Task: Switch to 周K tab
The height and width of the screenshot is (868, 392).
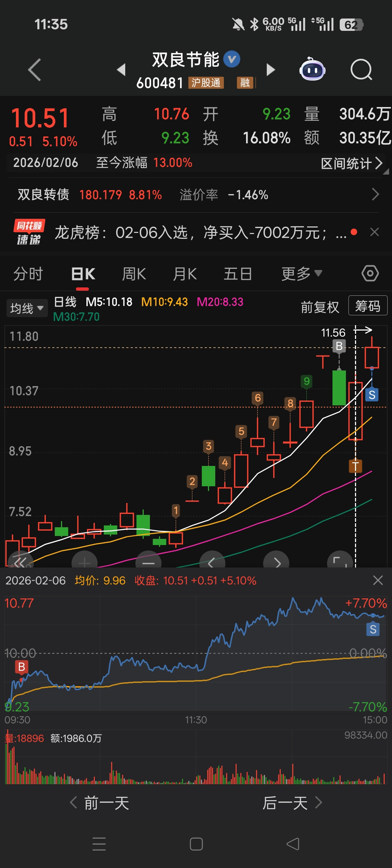Action: pyautogui.click(x=134, y=274)
